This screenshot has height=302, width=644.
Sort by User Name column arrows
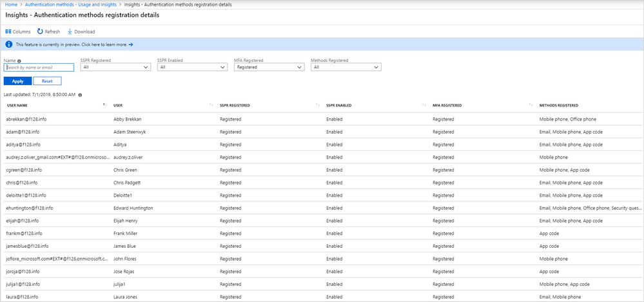pos(104,105)
